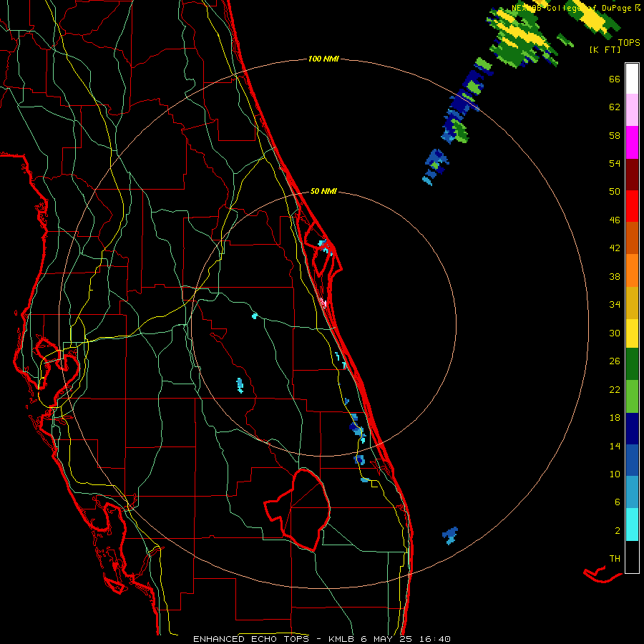Image resolution: width=644 pixels, height=644 pixels.
Task: Click the '50 NMI' range ring label
Action: (x=323, y=191)
